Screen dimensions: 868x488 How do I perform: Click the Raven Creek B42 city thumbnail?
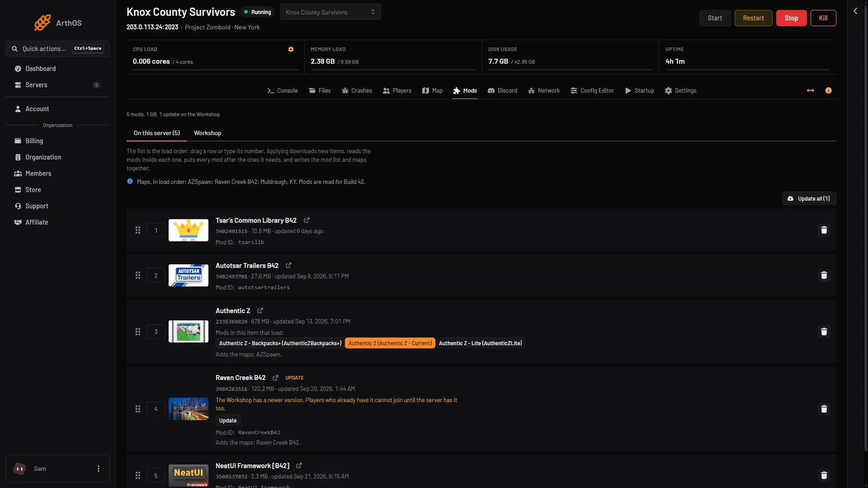tap(189, 409)
